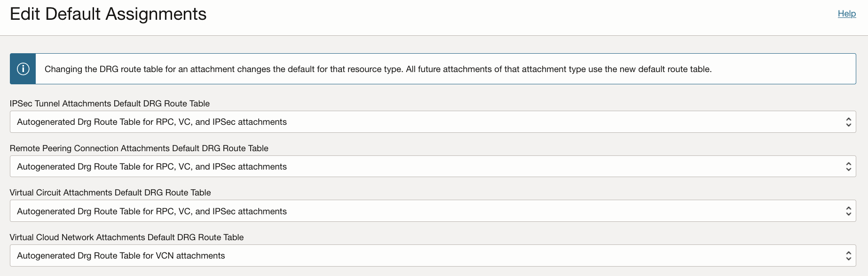Click the chevron on IPSec Tunnel route table selector
Screen dimensions: 868x276
[848, 122]
